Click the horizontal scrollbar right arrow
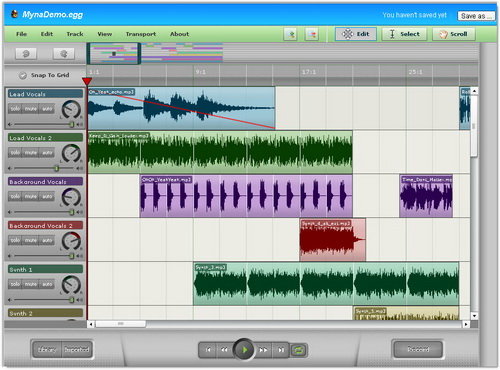Screen dimensions: 500x370 click(466, 324)
